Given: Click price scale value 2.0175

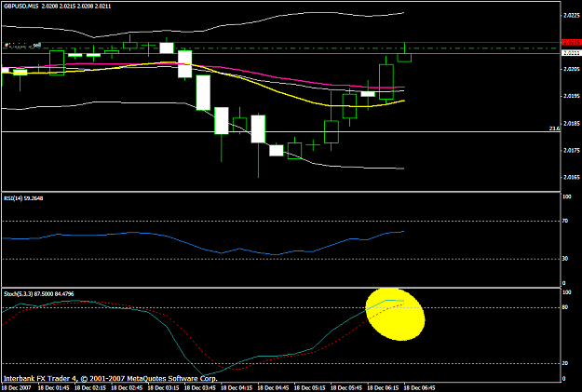Looking at the screenshot, I should [572, 150].
